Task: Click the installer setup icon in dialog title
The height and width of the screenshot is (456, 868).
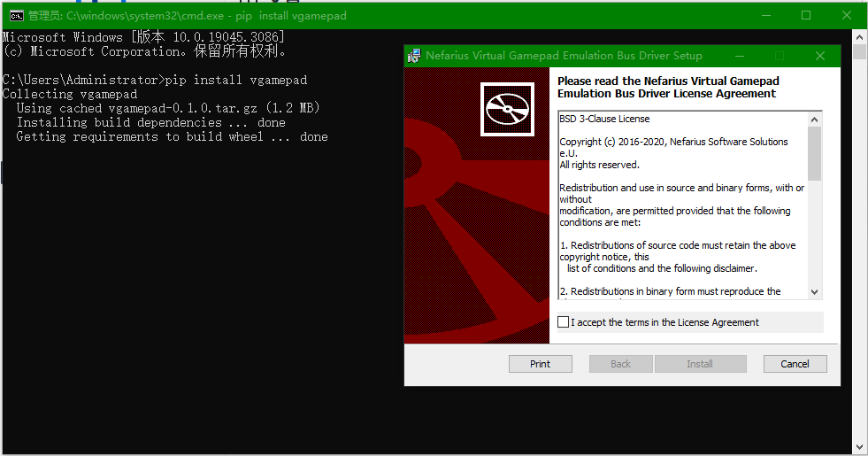Action: tap(414, 56)
